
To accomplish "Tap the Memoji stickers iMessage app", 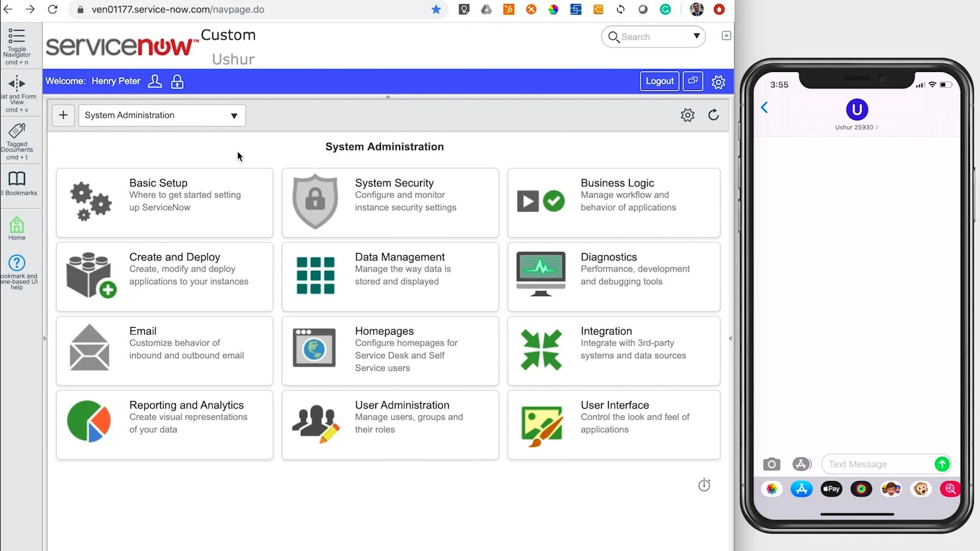I will tap(891, 489).
